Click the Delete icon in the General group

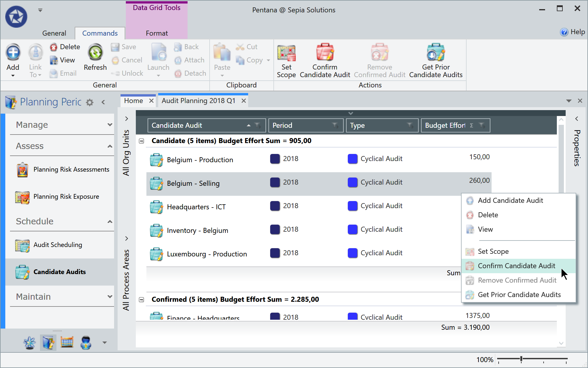click(x=54, y=47)
